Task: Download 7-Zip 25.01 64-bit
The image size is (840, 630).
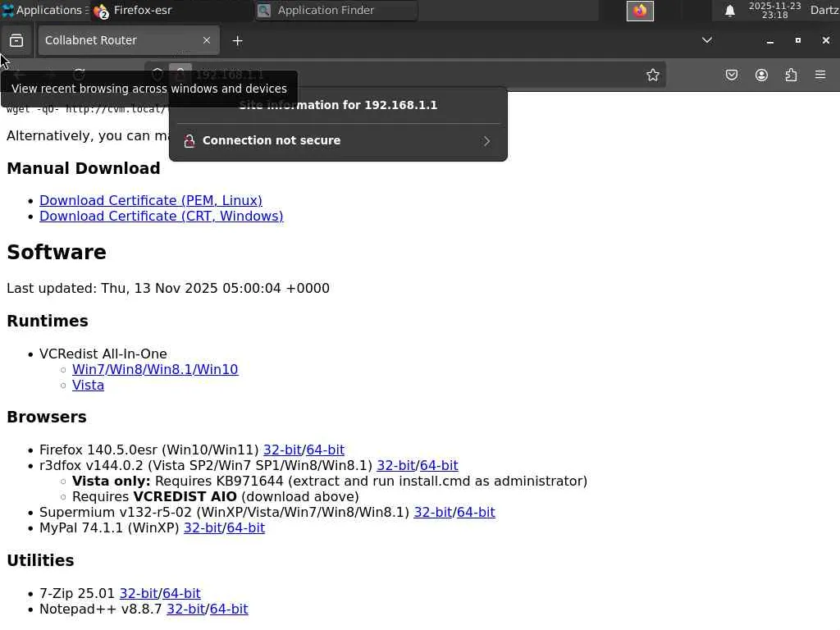Action: (181, 594)
